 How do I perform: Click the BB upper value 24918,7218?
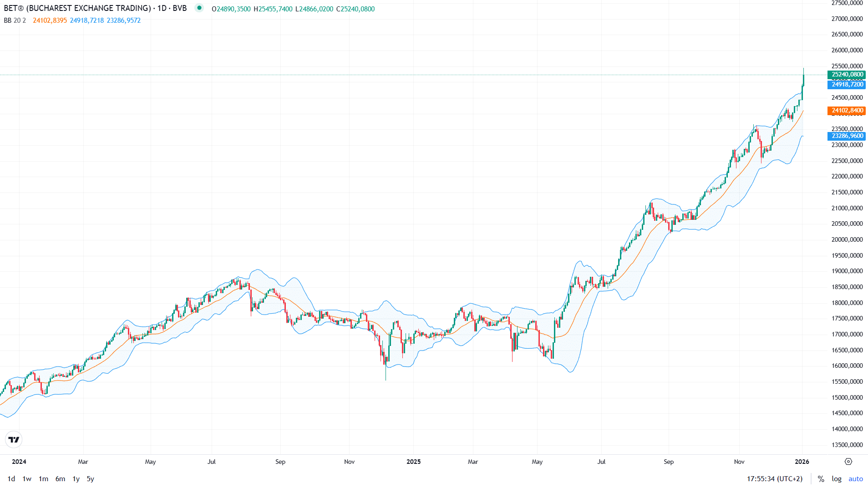coord(87,20)
